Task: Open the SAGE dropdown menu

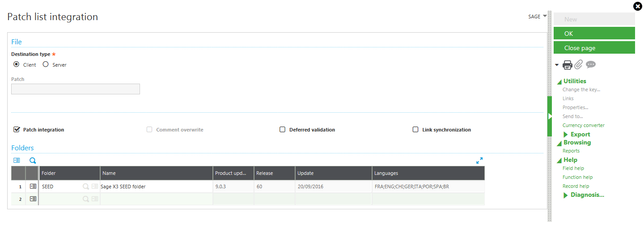Action: tap(538, 17)
